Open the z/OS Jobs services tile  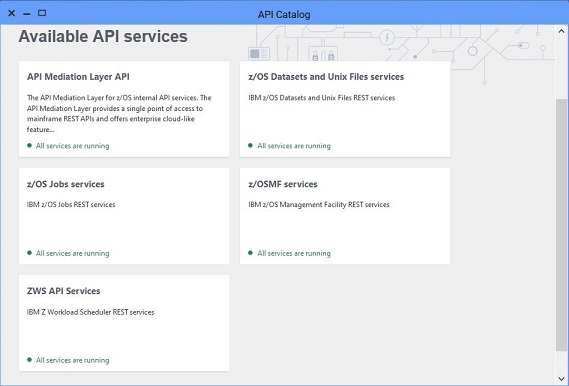click(124, 216)
